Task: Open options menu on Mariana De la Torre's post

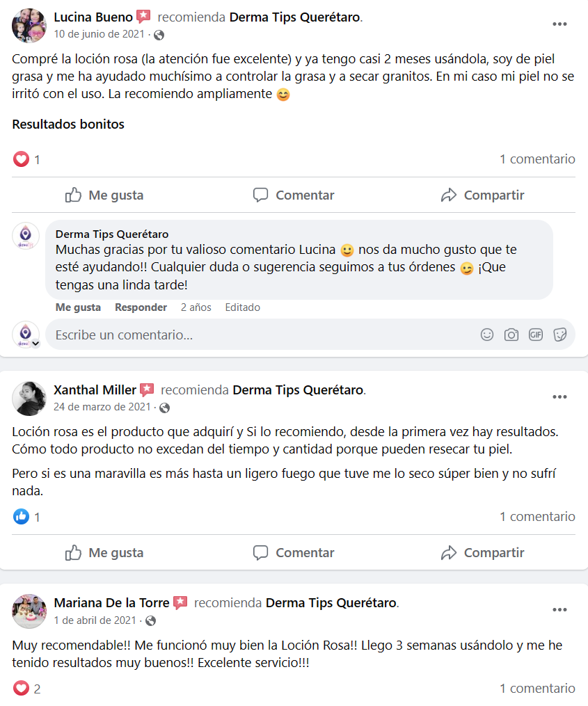Action: pyautogui.click(x=559, y=609)
